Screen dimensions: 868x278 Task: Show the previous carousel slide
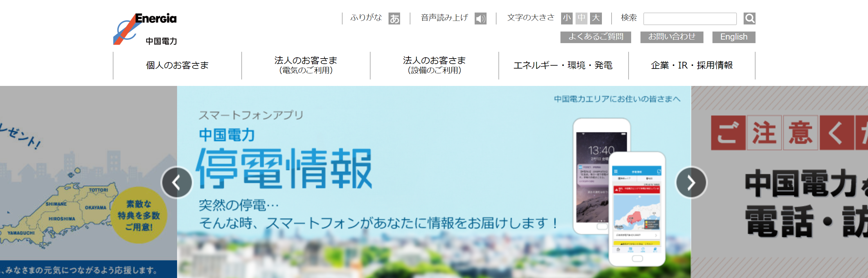tap(177, 182)
